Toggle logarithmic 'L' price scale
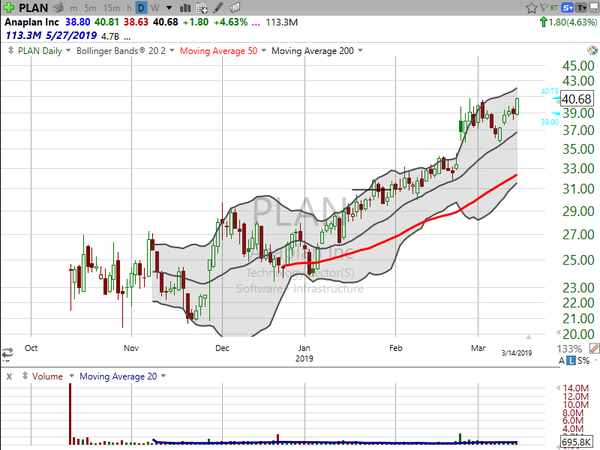 click(x=571, y=360)
